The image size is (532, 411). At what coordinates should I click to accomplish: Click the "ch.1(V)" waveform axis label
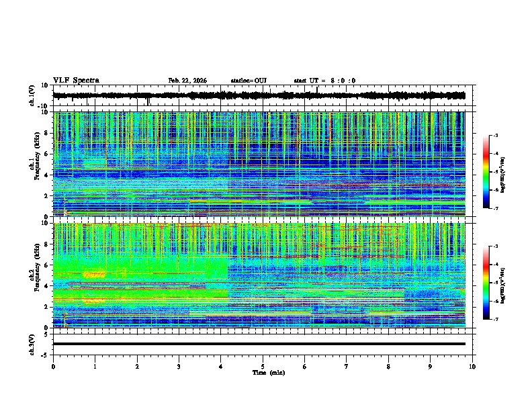(32, 95)
